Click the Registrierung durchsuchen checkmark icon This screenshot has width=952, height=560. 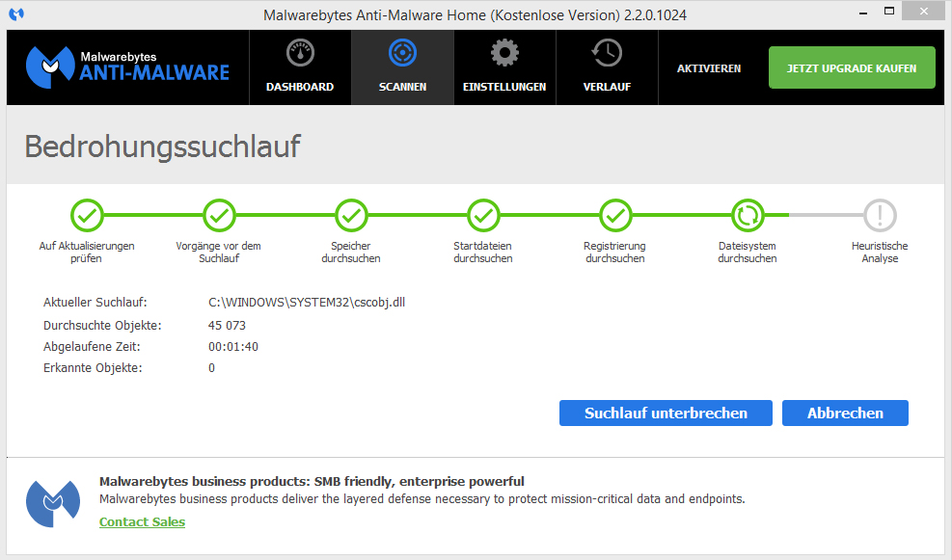(x=615, y=215)
